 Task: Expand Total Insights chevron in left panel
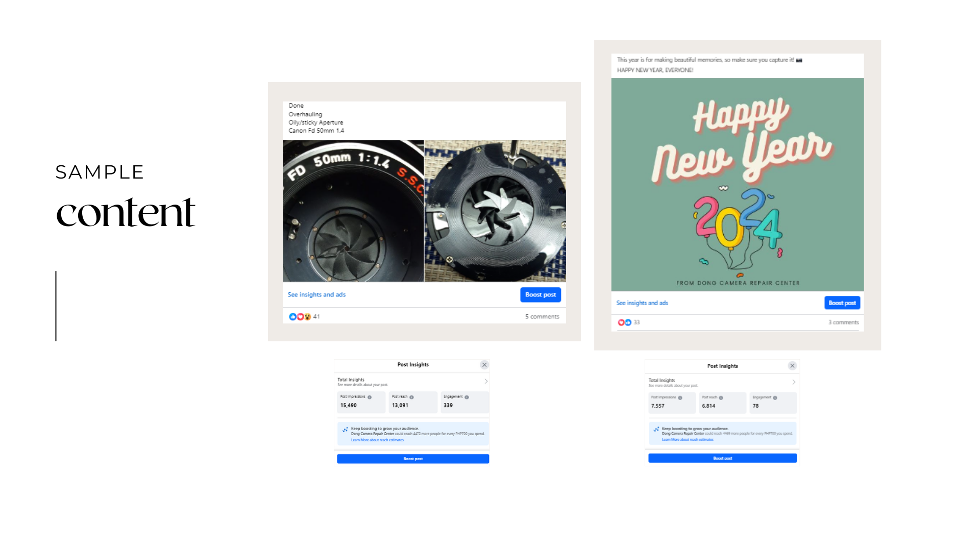[486, 381]
